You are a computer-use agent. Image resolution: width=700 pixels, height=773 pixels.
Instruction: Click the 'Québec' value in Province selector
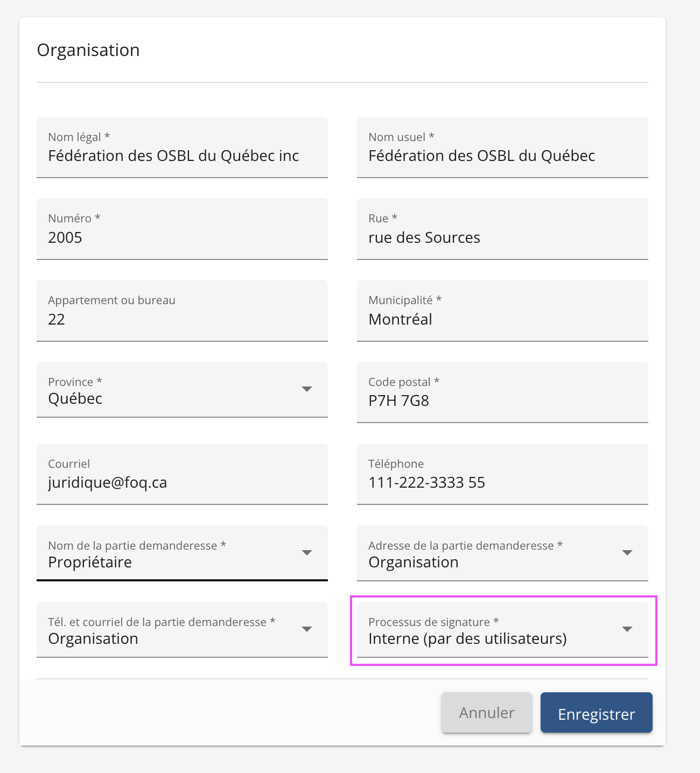coord(75,399)
